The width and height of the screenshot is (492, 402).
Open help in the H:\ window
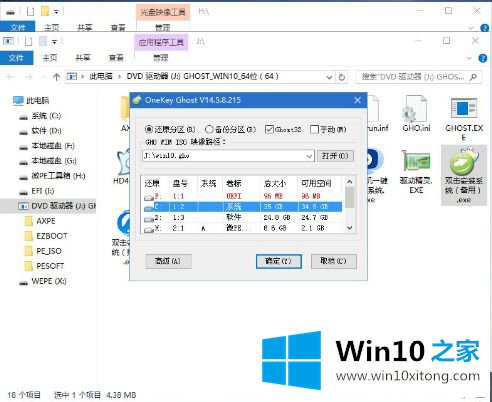484,28
